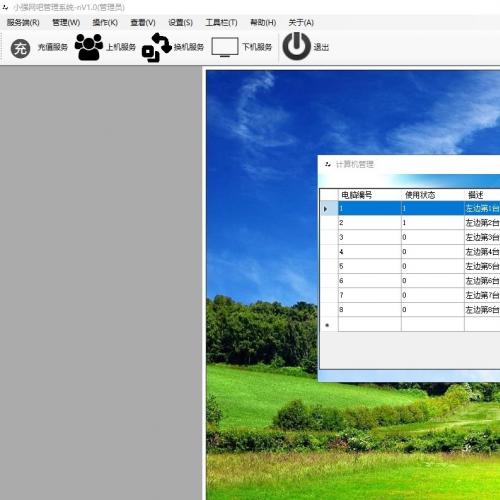This screenshot has height=500, width=500.
Task: Sort by the 描述 column header
Action: [482, 195]
